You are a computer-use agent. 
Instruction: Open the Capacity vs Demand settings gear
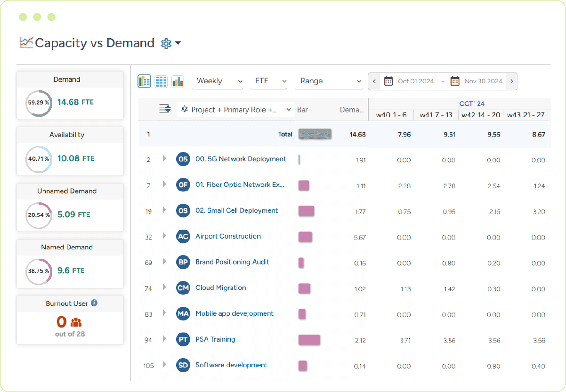(x=166, y=43)
